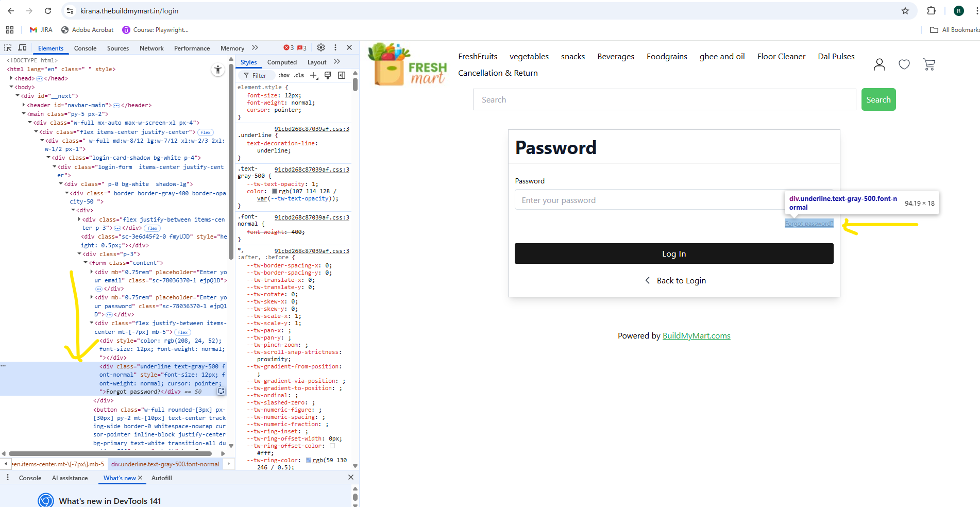The image size is (980, 507).
Task: Select the Styles pane tab
Action: click(248, 62)
